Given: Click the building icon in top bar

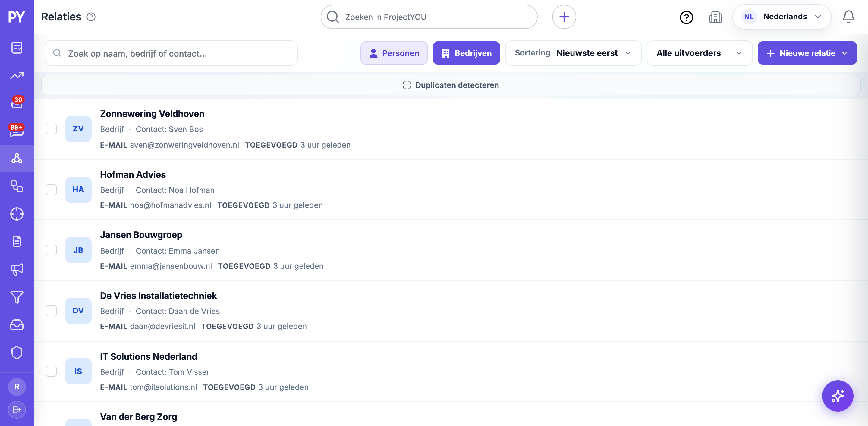Looking at the screenshot, I should [x=715, y=17].
